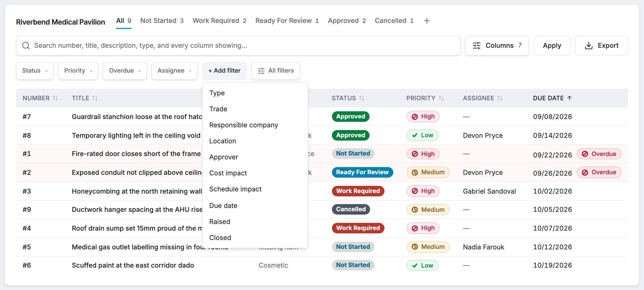Viewport: 644px width, 290px height.
Task: Switch to the Not Started tab
Action: tap(162, 21)
